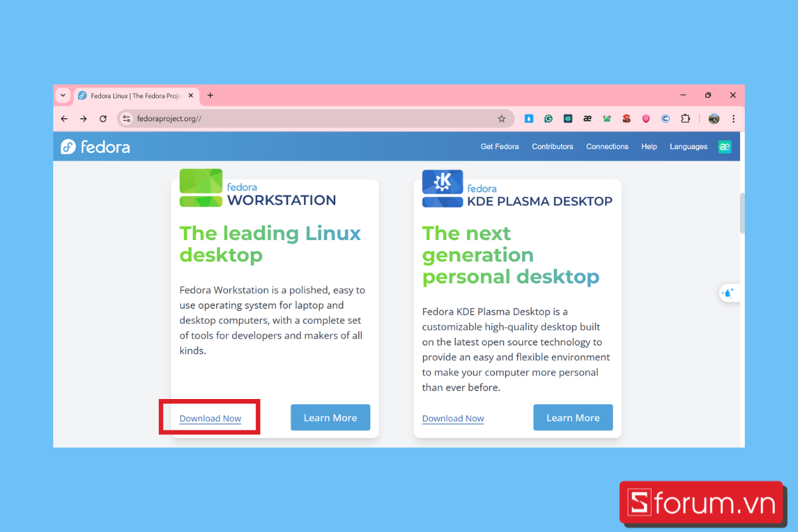The width and height of the screenshot is (798, 532).
Task: Open the Extensions puzzle piece menu
Action: tap(685, 119)
